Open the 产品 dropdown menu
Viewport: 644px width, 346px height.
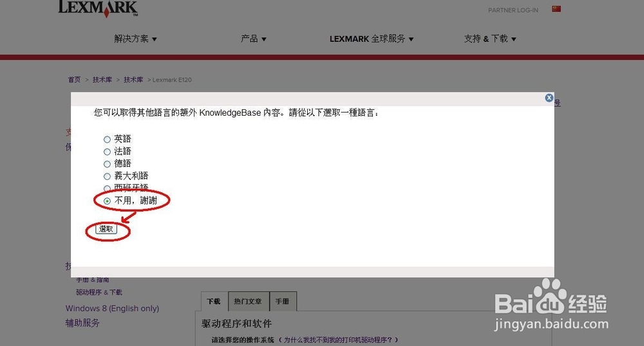[x=253, y=39]
